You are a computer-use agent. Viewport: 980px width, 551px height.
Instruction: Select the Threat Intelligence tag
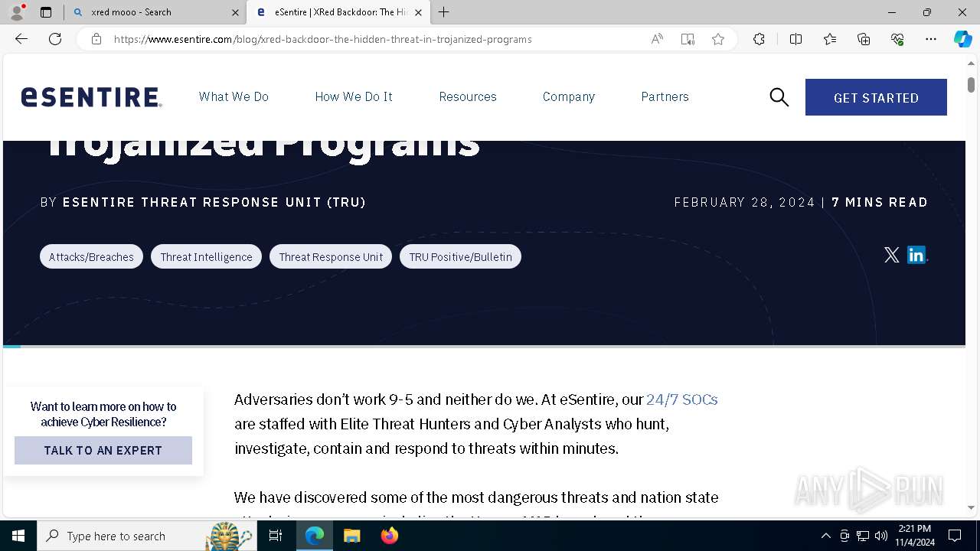point(206,256)
